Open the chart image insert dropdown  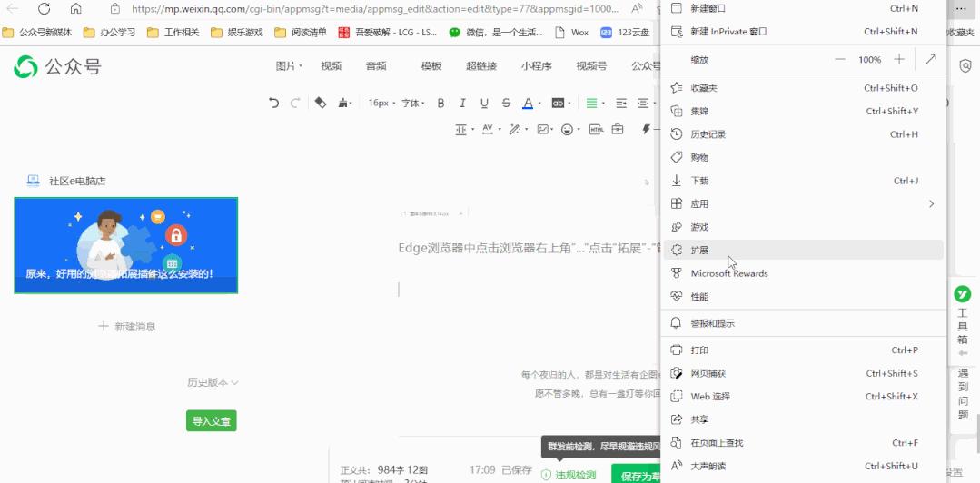[x=545, y=129]
